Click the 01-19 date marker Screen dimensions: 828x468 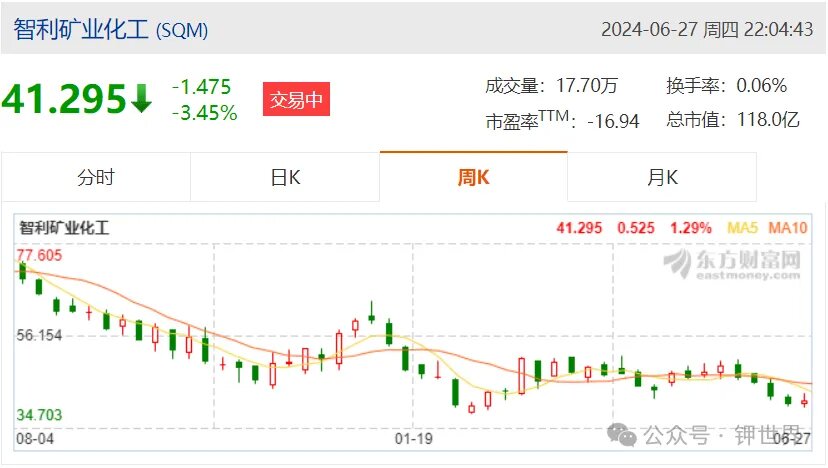tap(413, 438)
